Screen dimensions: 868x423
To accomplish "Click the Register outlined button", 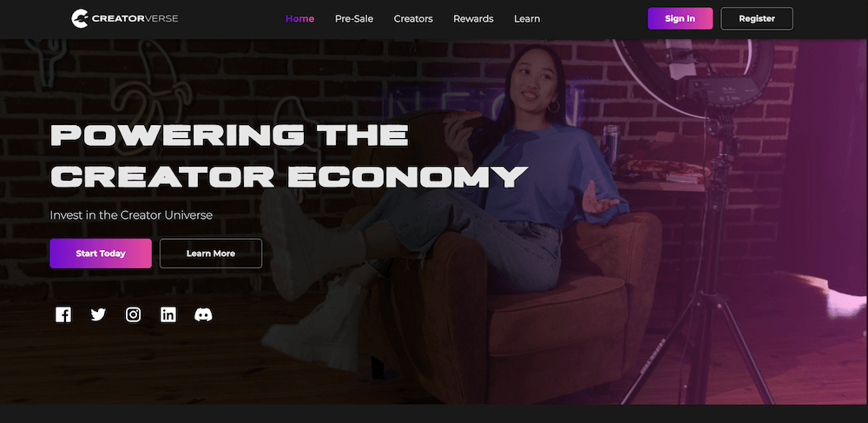I will (x=757, y=18).
